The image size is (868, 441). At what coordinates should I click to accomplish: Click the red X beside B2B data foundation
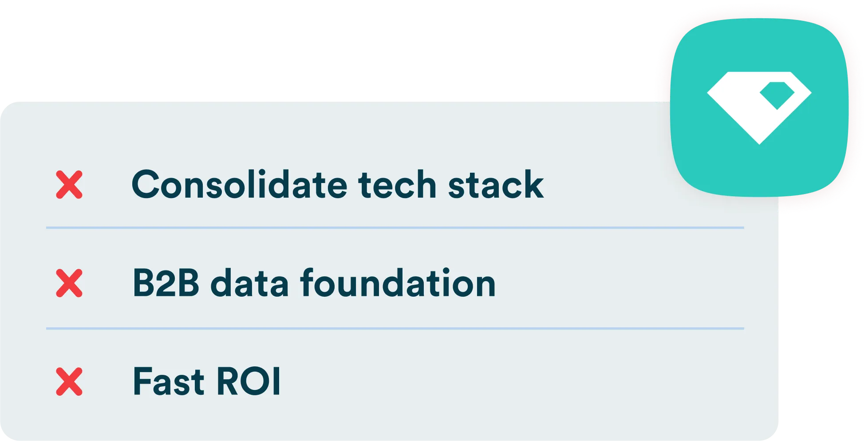(x=69, y=283)
